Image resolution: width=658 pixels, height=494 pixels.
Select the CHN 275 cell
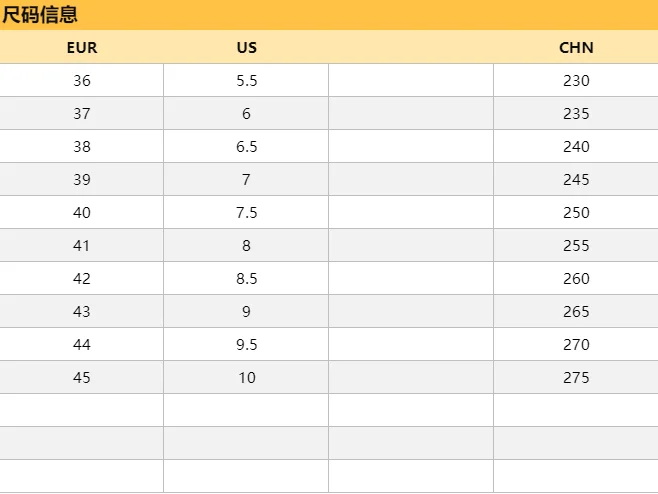[576, 378]
